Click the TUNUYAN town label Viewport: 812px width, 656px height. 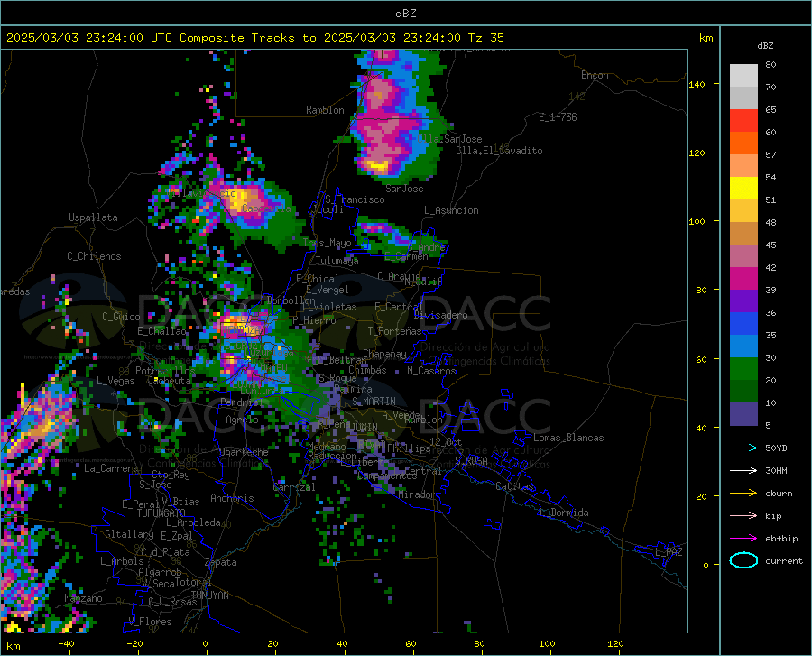[209, 596]
